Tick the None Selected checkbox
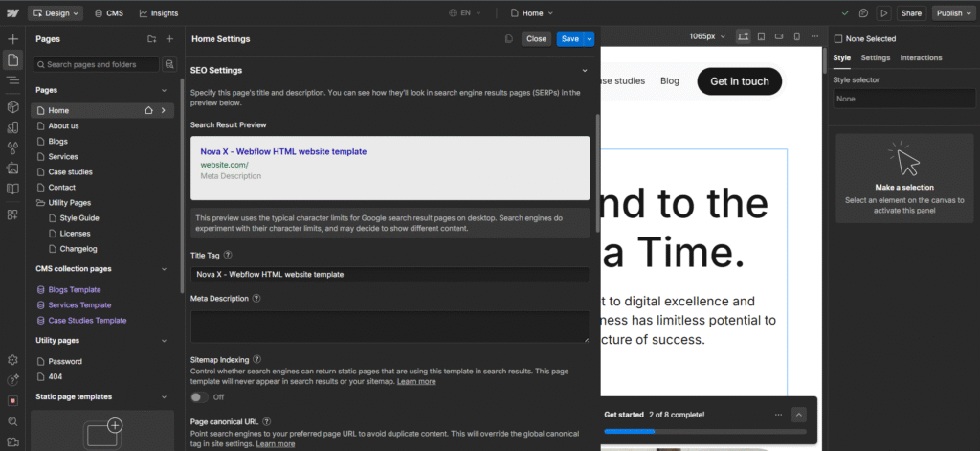 tap(838, 39)
